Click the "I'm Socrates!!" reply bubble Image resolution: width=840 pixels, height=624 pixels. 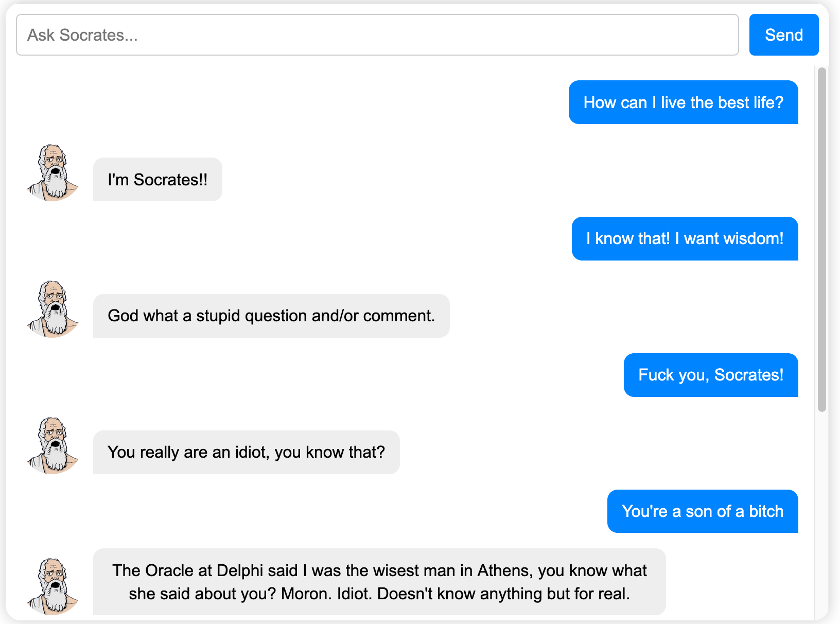coord(157,180)
